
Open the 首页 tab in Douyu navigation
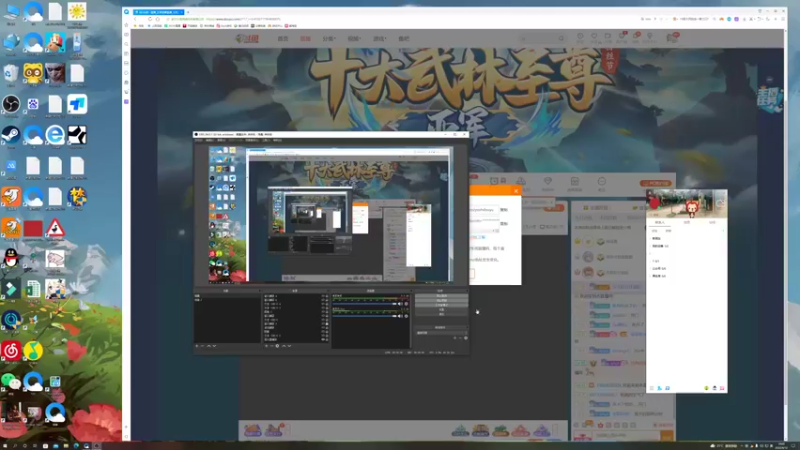point(283,39)
